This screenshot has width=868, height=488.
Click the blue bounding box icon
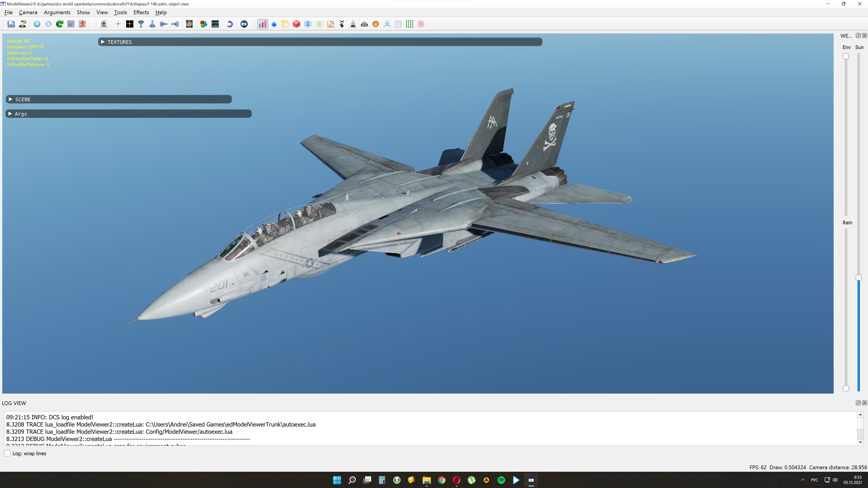click(308, 24)
